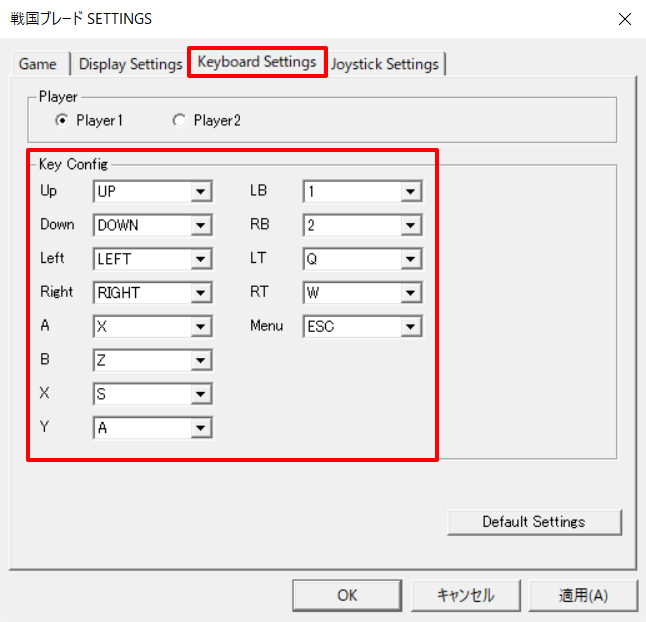The image size is (646, 622).
Task: Click the Default Settings button
Action: 534,522
